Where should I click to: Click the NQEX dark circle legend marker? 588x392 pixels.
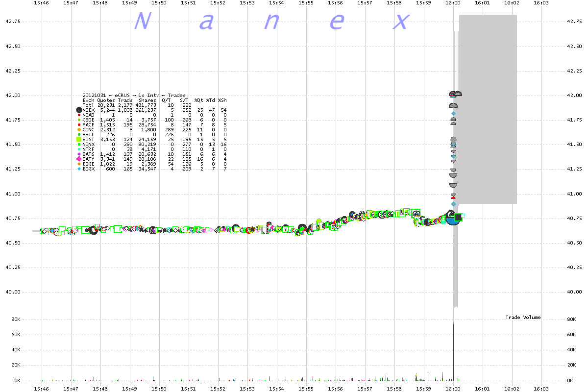79,110
